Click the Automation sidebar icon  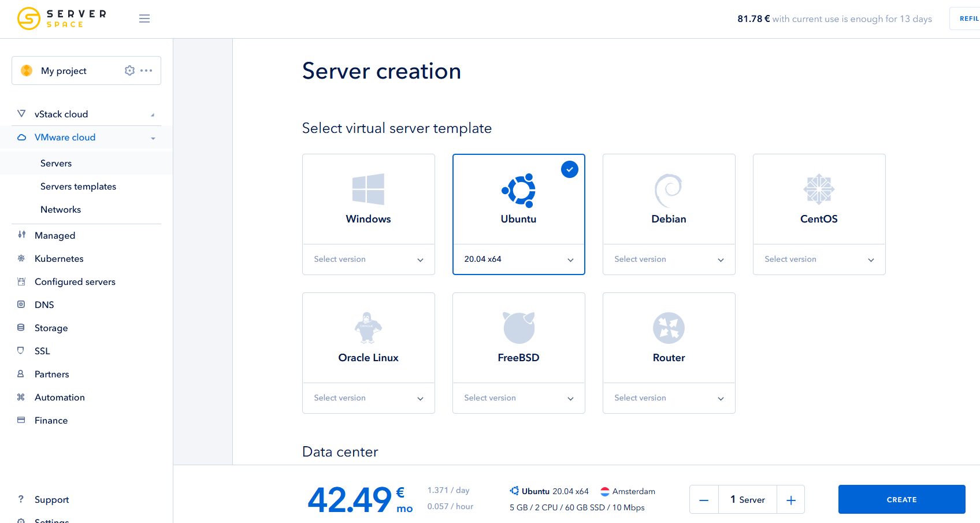pyautogui.click(x=21, y=397)
